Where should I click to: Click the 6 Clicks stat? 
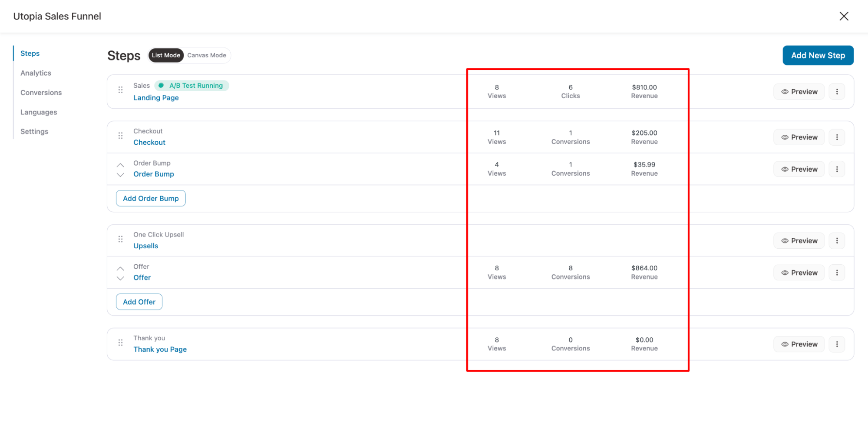571,92
